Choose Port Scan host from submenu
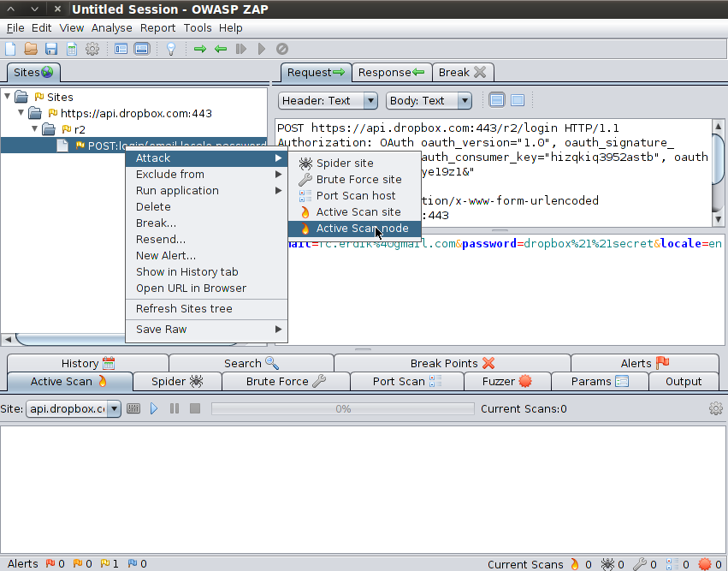This screenshot has width=728, height=571. 355,195
